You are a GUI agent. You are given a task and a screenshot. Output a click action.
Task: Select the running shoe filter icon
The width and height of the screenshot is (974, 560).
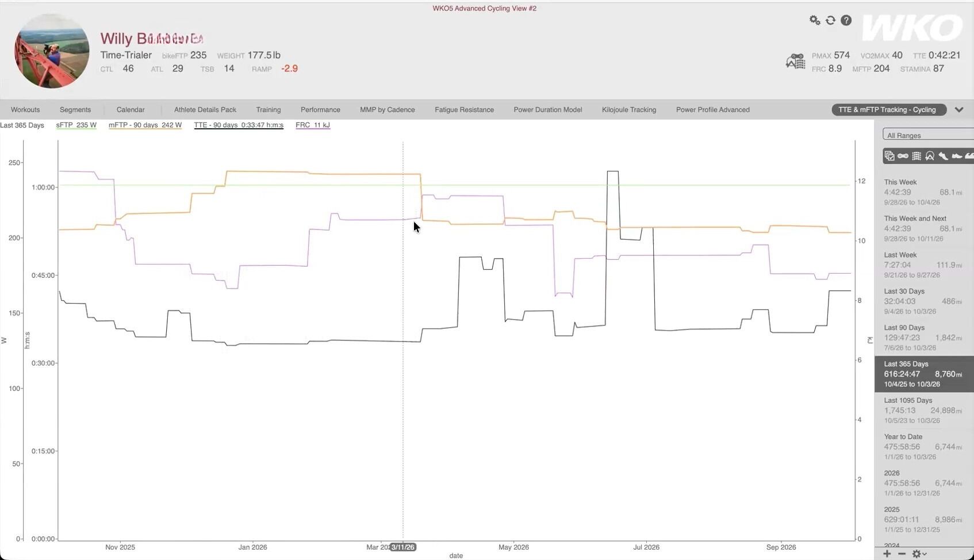(x=944, y=156)
